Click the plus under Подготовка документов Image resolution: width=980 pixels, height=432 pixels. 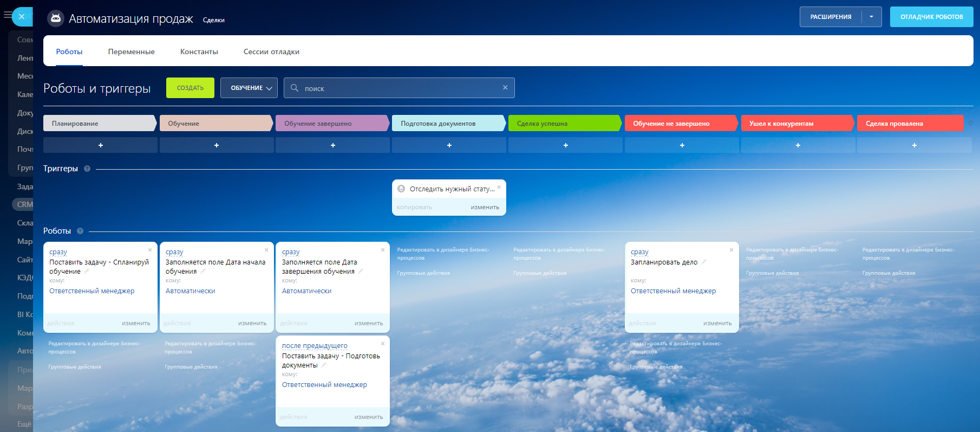[449, 145]
